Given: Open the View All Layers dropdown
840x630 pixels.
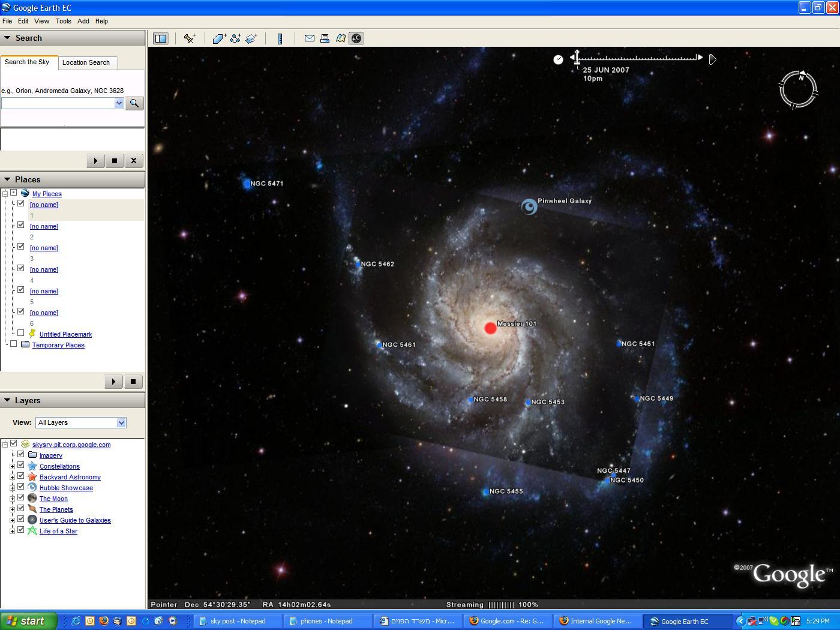Looking at the screenshot, I should pyautogui.click(x=121, y=422).
